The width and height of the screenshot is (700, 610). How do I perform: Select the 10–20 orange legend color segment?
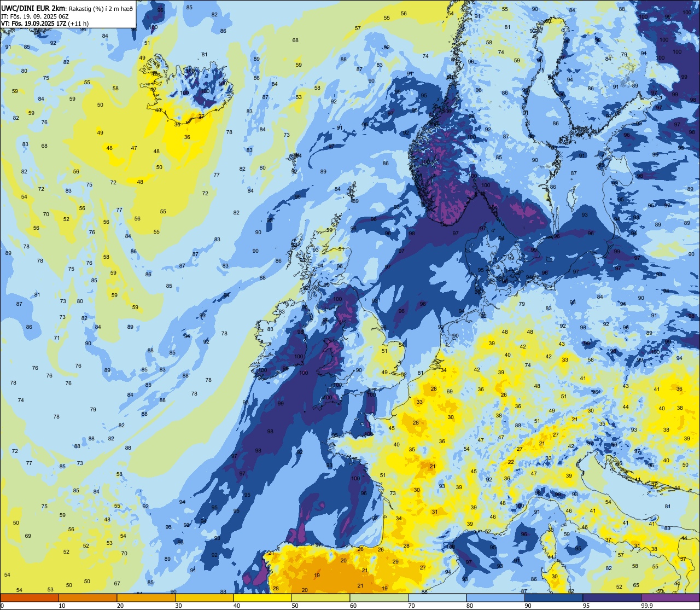click(x=87, y=597)
